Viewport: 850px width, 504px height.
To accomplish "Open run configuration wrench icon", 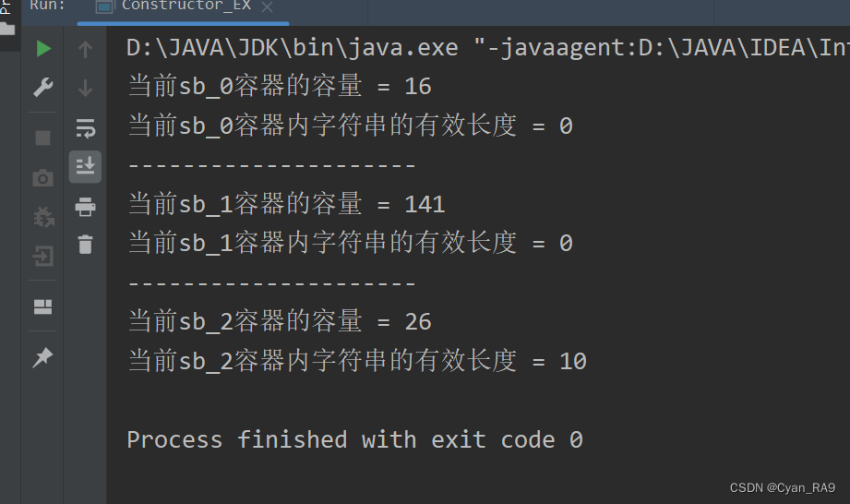I will tap(42, 88).
